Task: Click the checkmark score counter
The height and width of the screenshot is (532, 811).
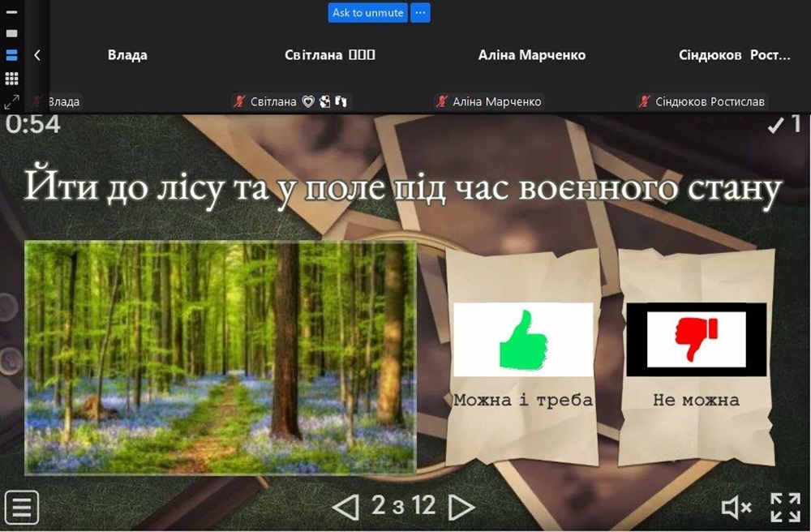Action: coord(784,125)
